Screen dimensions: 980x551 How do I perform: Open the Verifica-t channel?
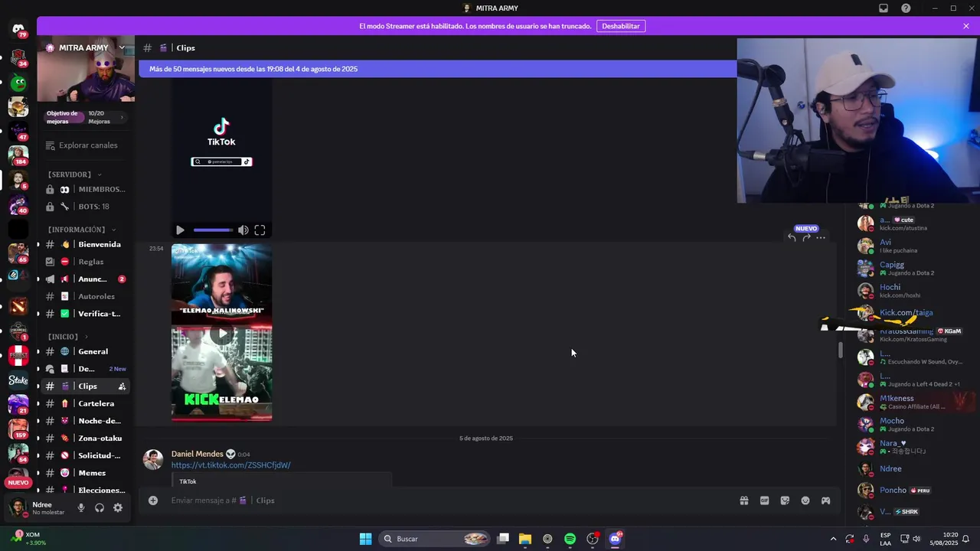(86, 314)
